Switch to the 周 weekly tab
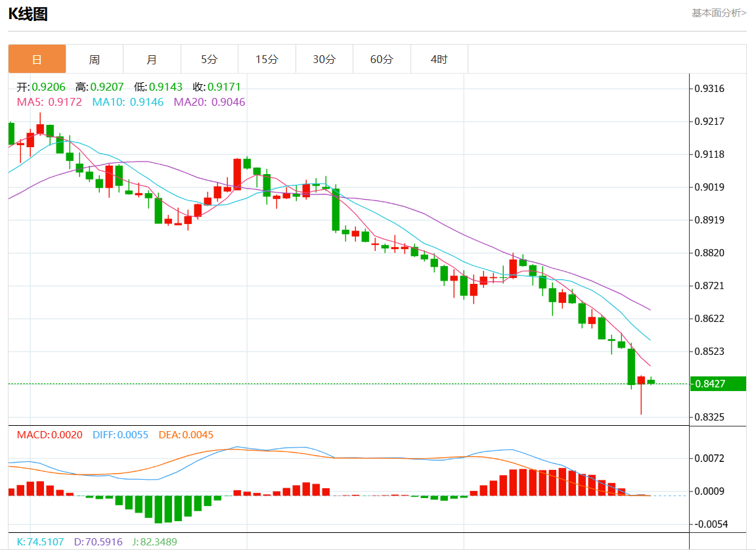The image size is (756, 550). coord(95,59)
